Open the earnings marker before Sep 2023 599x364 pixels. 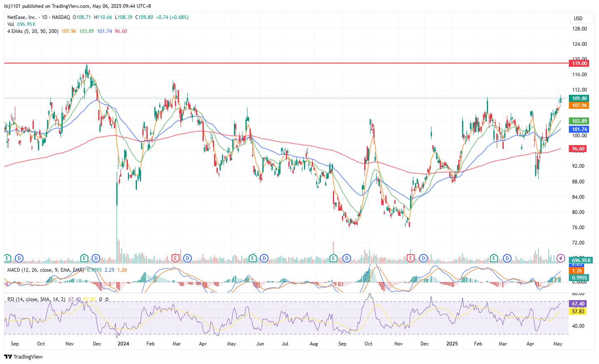coord(7,258)
